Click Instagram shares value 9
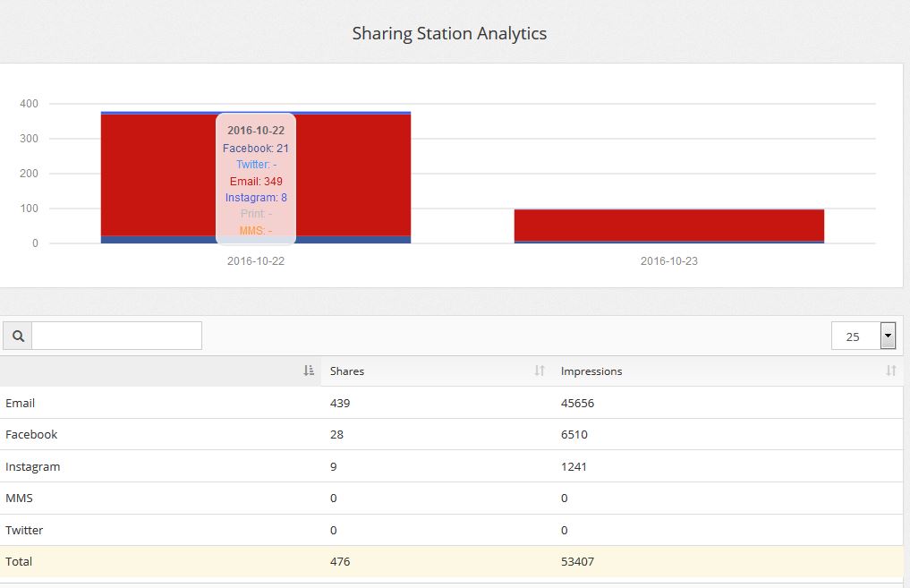 click(x=333, y=466)
